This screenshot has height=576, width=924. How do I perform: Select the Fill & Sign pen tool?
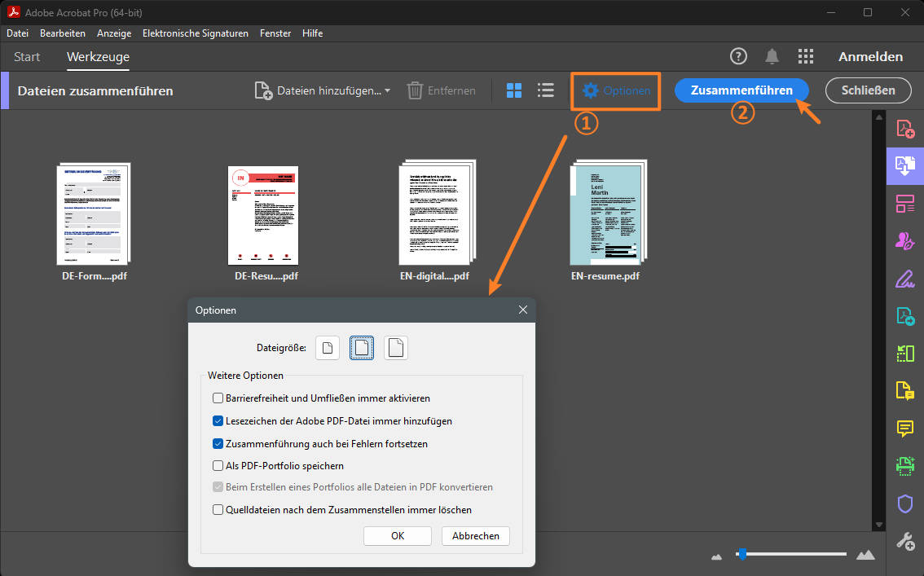coord(904,279)
